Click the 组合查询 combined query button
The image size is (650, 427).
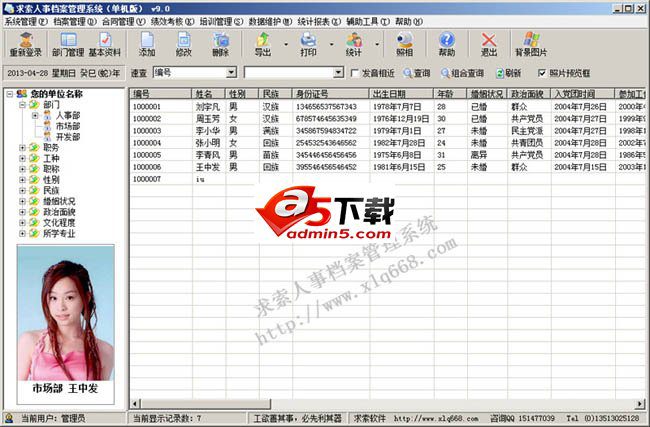click(462, 73)
